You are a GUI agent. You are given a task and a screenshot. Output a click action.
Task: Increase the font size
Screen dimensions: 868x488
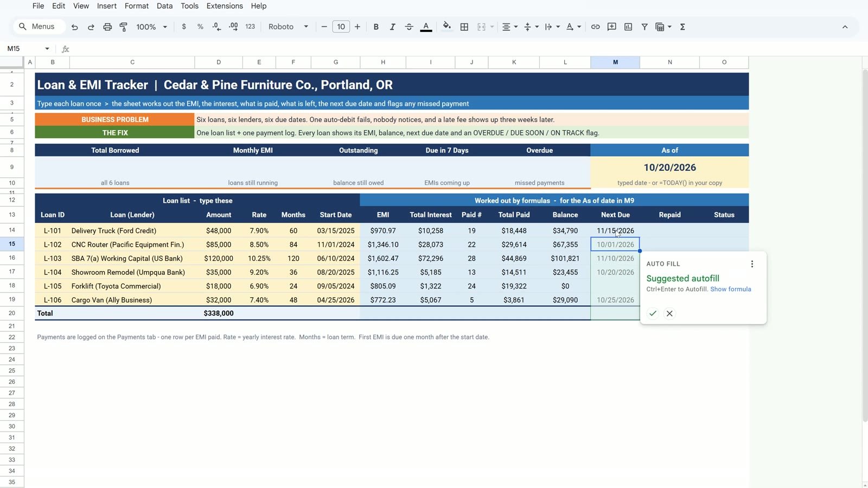(358, 27)
